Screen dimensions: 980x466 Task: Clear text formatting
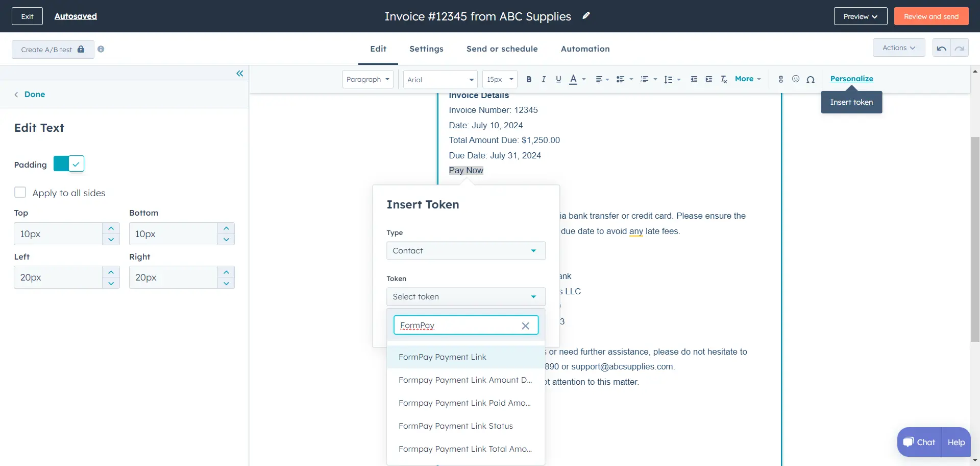(724, 79)
